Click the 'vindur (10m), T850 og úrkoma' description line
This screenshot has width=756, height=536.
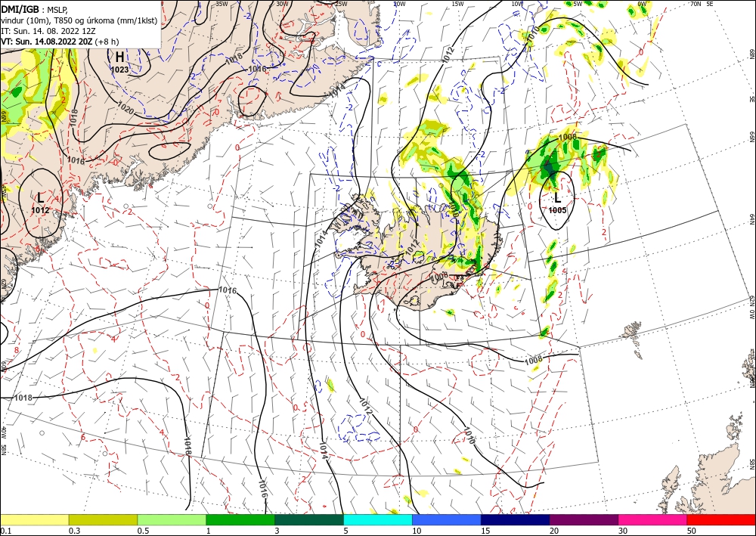coord(79,20)
